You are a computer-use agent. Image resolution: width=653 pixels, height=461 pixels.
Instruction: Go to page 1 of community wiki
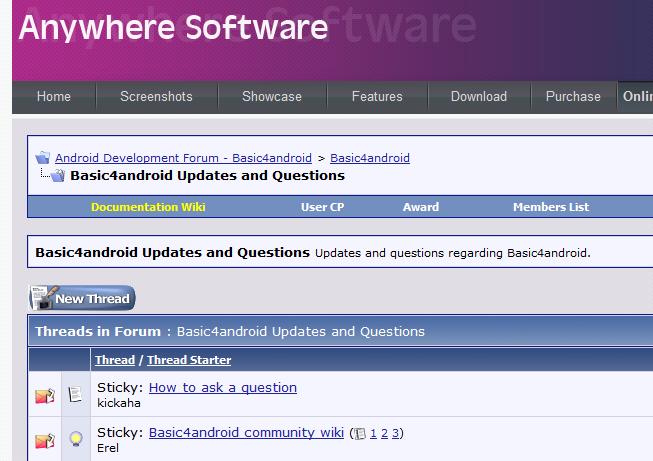373,434
